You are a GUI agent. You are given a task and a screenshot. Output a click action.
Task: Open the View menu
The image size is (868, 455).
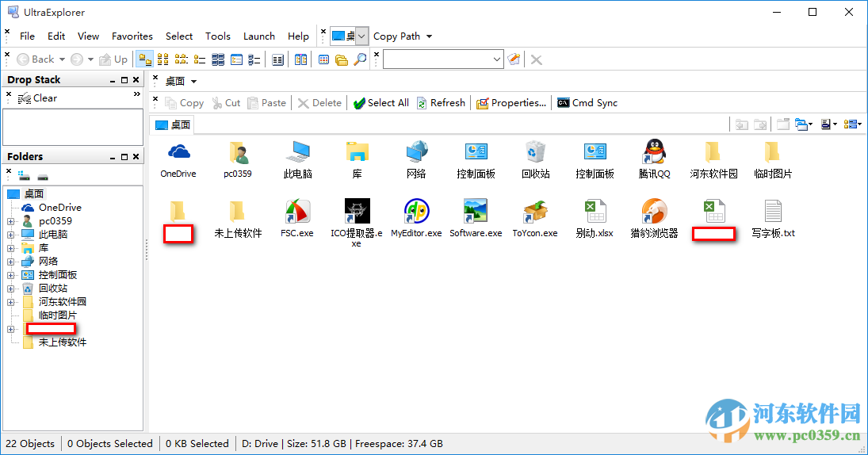point(88,36)
